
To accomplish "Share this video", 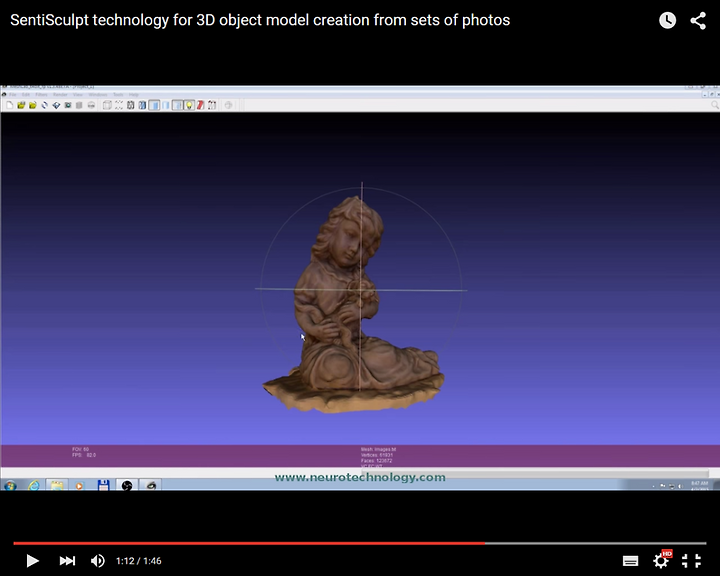I will (698, 20).
